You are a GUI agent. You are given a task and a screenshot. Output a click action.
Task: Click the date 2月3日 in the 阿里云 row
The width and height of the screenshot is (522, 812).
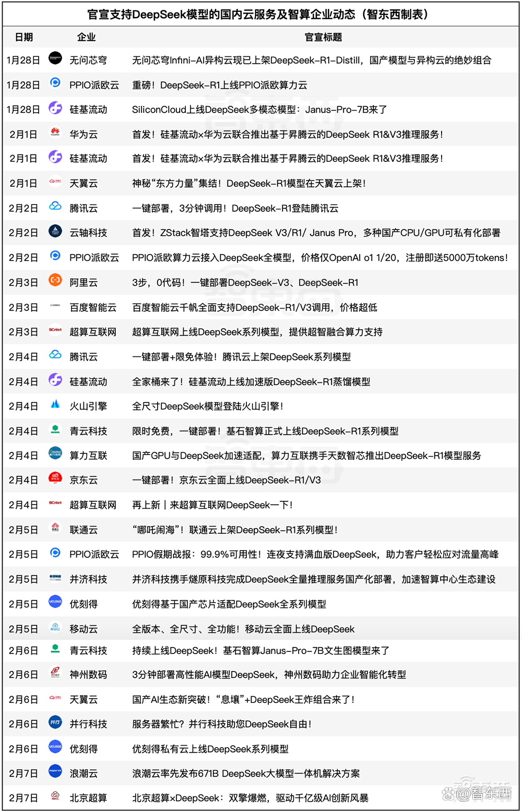pyautogui.click(x=23, y=282)
